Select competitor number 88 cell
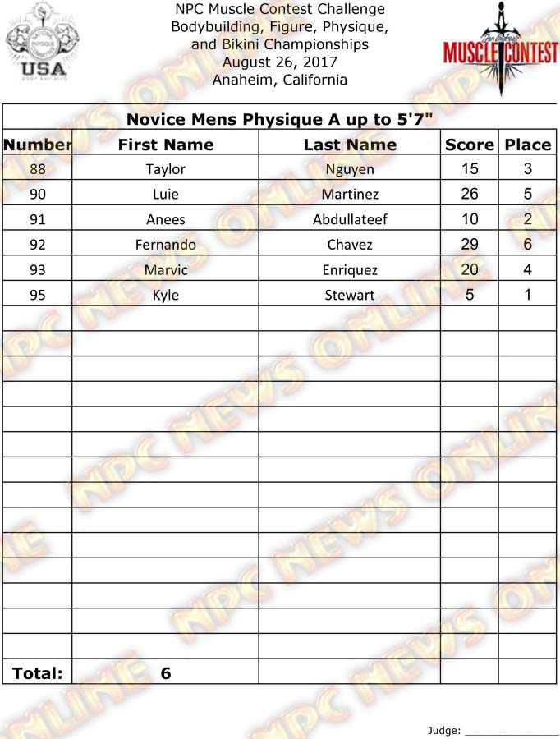 (38, 169)
